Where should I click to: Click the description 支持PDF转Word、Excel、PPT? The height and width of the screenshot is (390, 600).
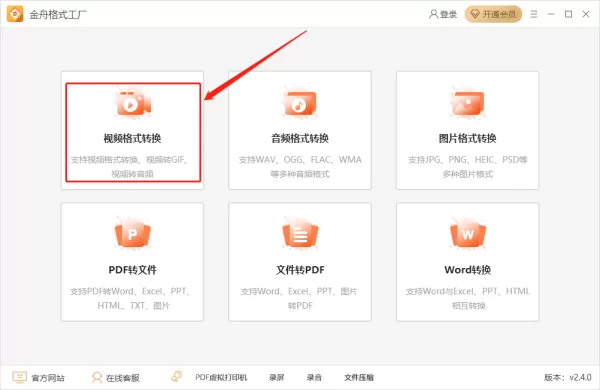[130, 291]
